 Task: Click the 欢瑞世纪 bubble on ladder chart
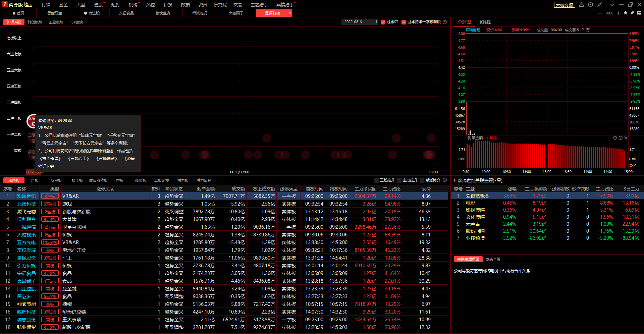coord(31,121)
